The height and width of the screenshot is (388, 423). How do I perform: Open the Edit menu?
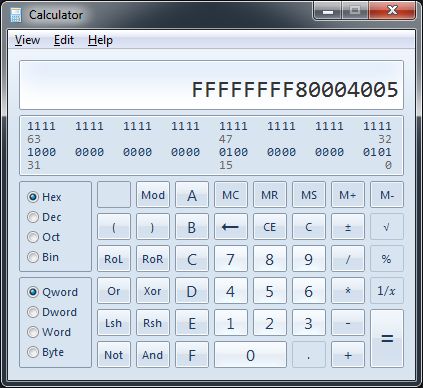(64, 40)
